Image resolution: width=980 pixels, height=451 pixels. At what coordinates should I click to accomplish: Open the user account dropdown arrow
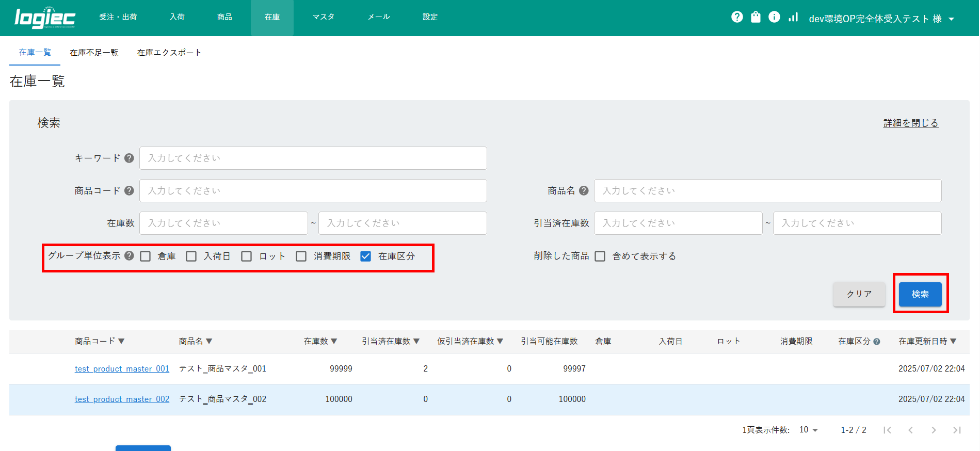point(951,19)
